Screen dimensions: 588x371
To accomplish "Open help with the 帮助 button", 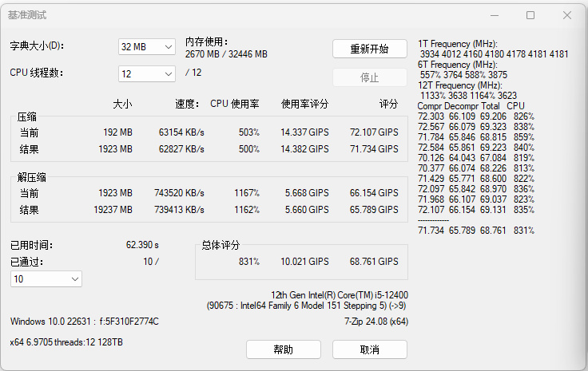I will (x=283, y=349).
